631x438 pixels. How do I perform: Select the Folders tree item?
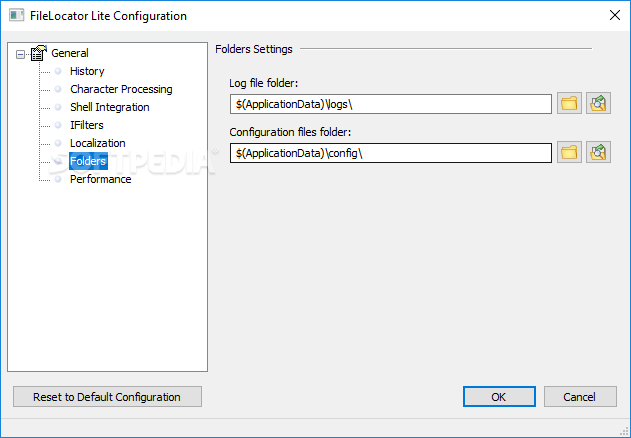pos(88,161)
